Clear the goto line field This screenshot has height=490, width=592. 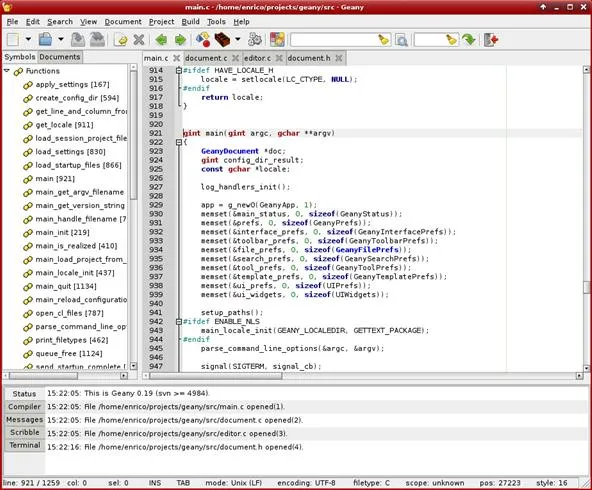pos(452,40)
